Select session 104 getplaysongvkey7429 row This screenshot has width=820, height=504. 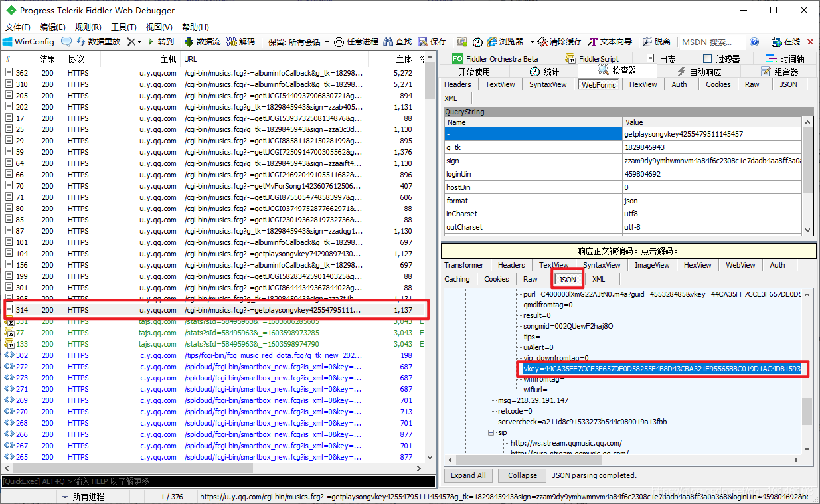[x=212, y=254]
